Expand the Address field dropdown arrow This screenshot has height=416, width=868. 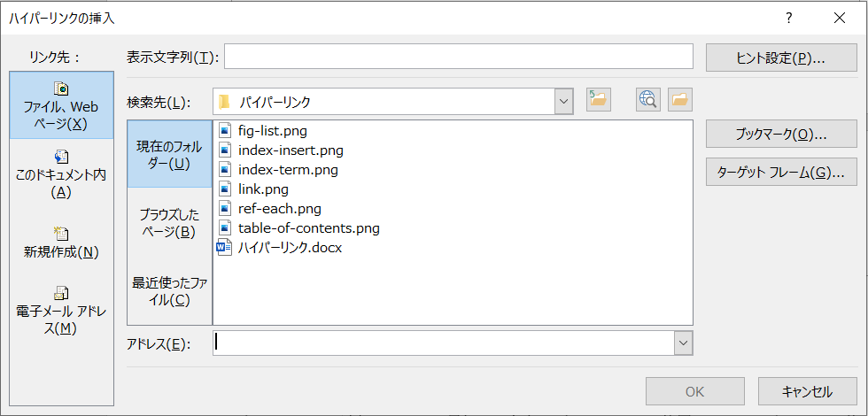[682, 343]
